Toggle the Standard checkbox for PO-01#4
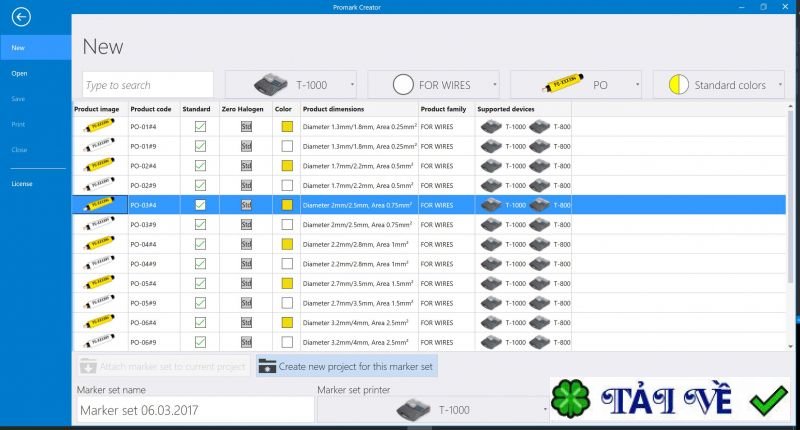The image size is (800, 430). (201, 127)
